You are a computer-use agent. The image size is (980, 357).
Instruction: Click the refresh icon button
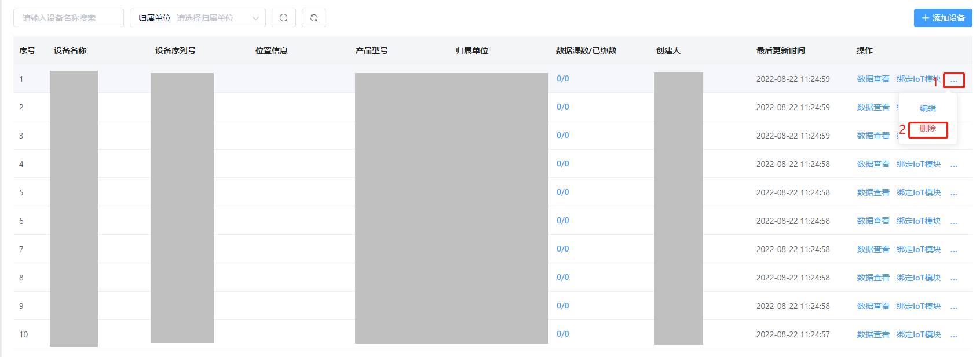coord(314,18)
